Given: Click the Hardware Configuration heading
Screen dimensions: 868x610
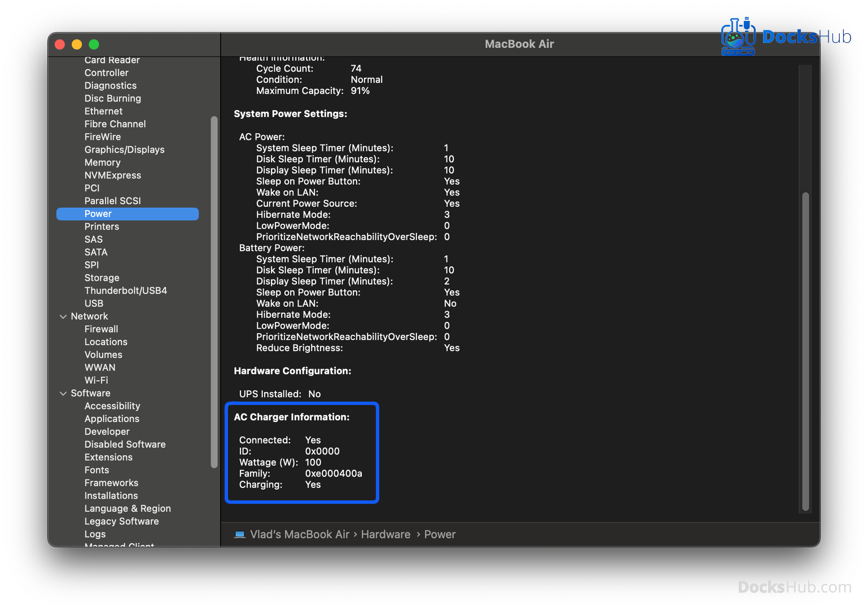Looking at the screenshot, I should tap(292, 371).
